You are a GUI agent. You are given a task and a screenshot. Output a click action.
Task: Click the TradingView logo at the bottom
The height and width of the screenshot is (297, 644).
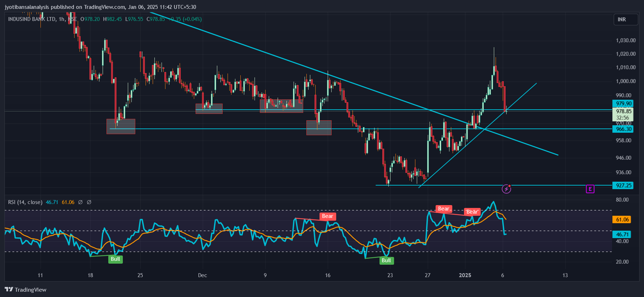point(26,290)
